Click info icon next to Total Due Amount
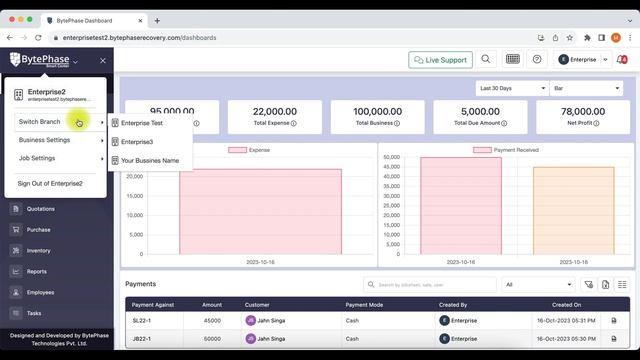This screenshot has width=640, height=360. pyautogui.click(x=504, y=123)
